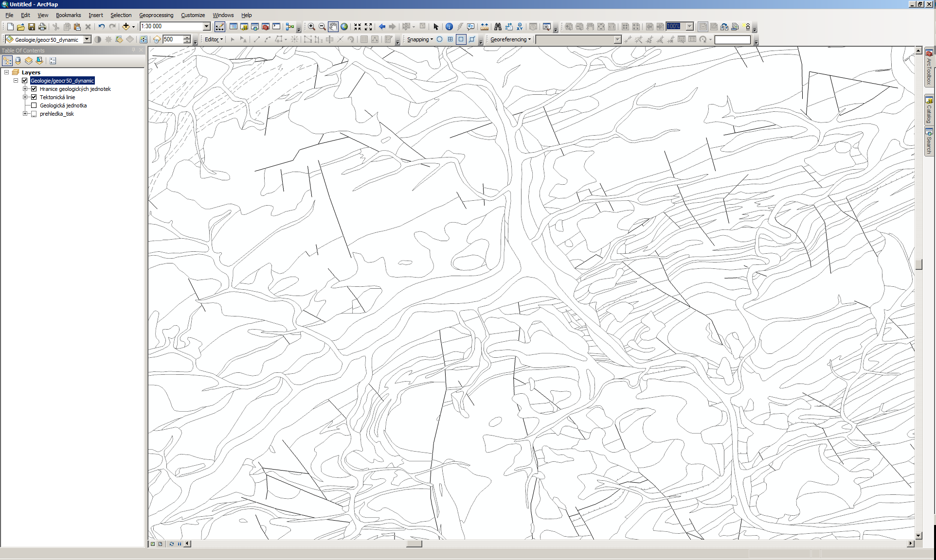
Task: Select the Measure ruler tool
Action: coord(484,27)
